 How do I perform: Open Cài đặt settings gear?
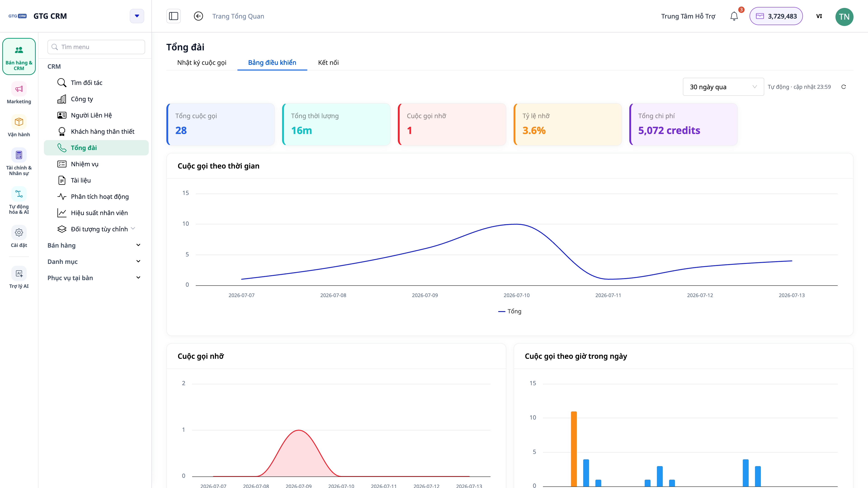tap(19, 237)
